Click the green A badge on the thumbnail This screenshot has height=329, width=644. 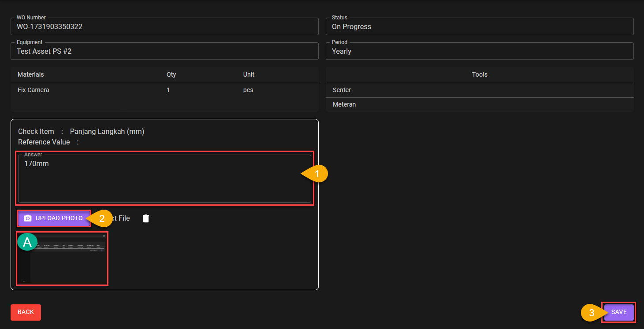point(27,242)
